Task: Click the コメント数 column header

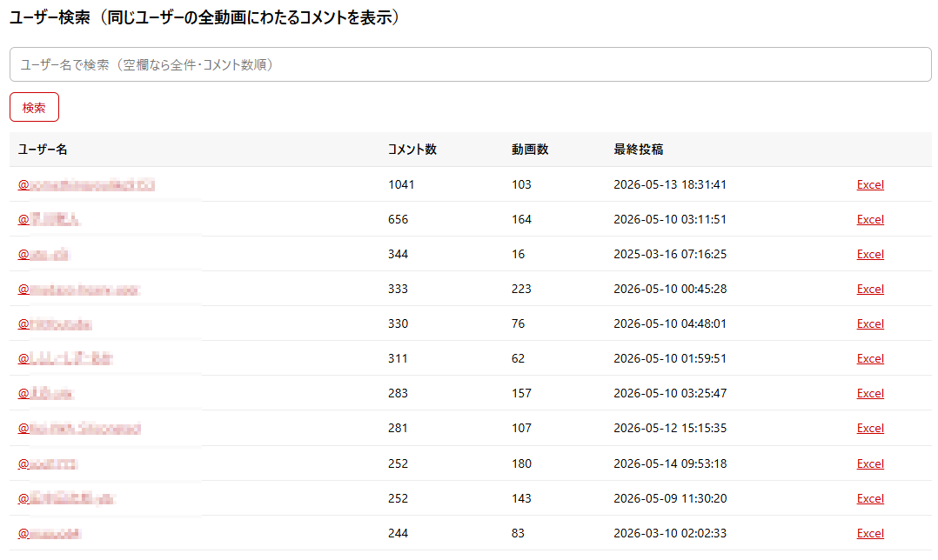Action: pyautogui.click(x=412, y=150)
